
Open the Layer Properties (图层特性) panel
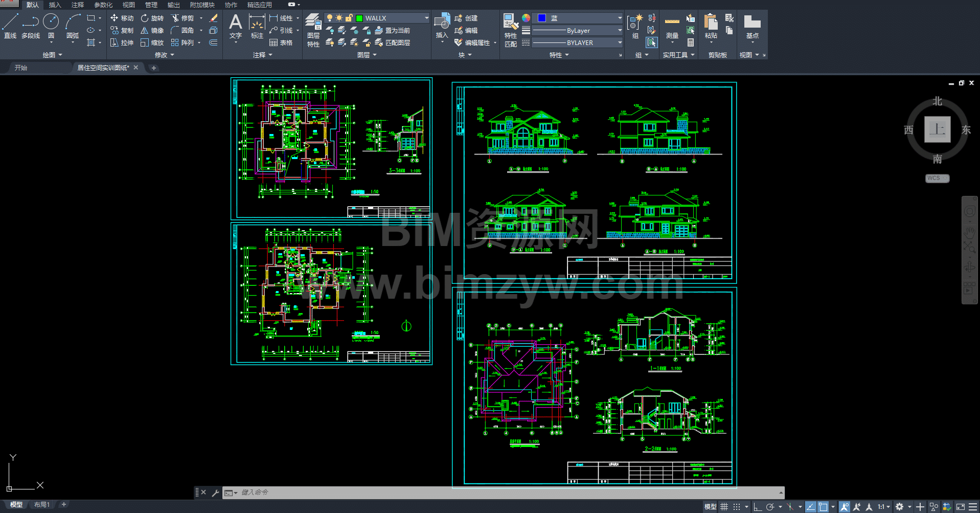point(313,30)
